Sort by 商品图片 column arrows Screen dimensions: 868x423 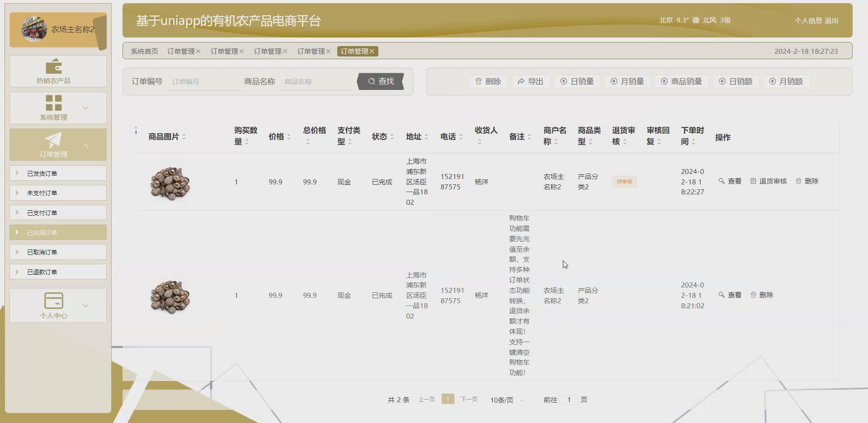[184, 137]
